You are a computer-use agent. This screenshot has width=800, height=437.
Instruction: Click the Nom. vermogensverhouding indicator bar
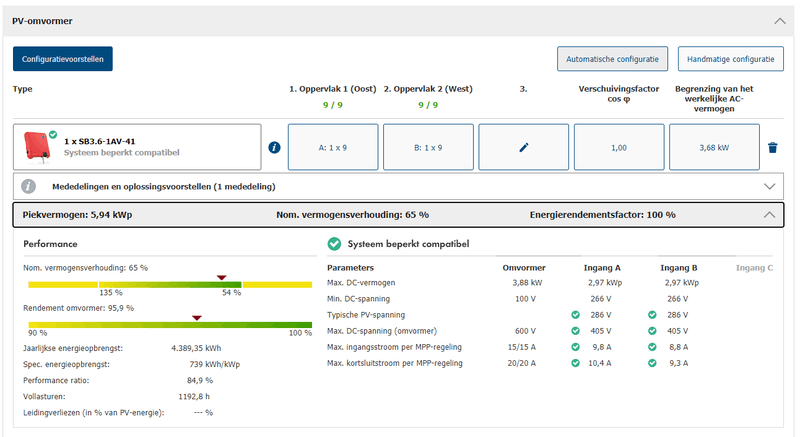click(x=170, y=285)
